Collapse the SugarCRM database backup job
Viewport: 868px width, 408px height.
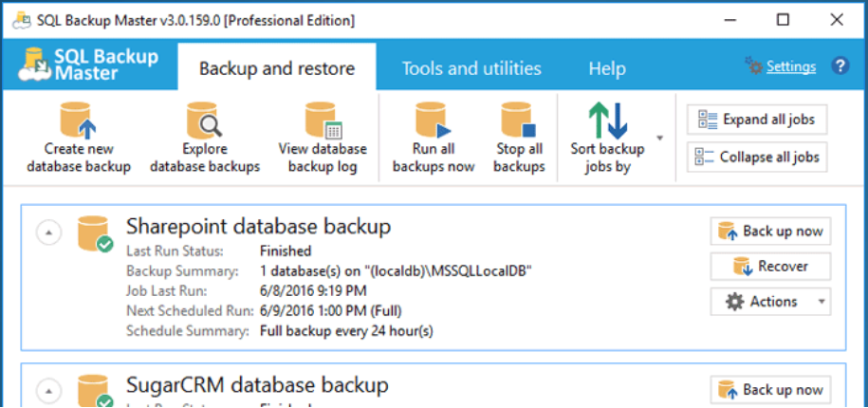(x=48, y=391)
